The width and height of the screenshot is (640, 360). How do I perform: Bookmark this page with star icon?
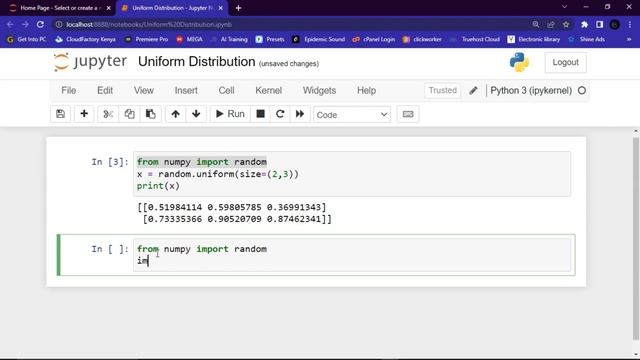[566, 24]
